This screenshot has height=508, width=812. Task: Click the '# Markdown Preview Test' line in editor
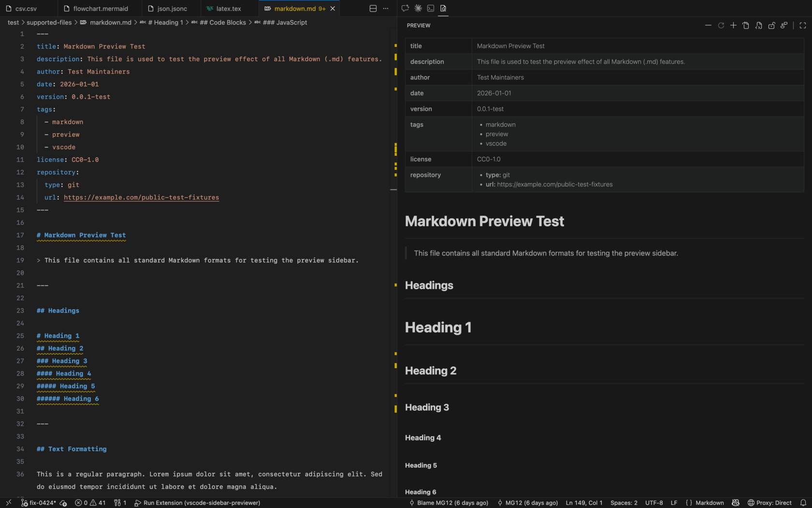tap(81, 235)
